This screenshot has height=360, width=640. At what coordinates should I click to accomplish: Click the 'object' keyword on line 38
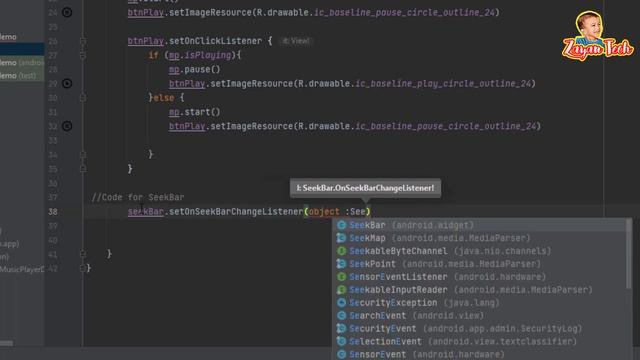click(x=324, y=212)
